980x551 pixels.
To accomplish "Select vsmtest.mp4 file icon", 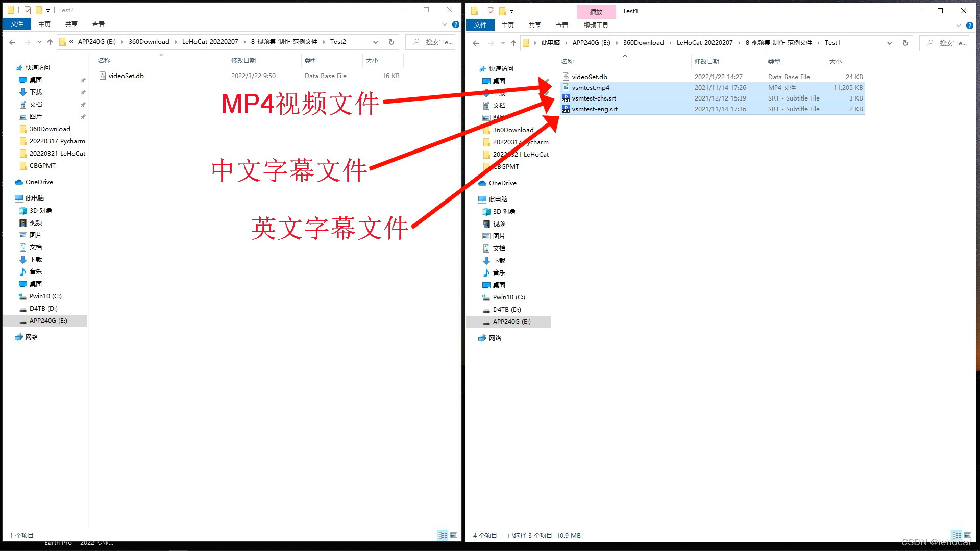I will pos(566,87).
